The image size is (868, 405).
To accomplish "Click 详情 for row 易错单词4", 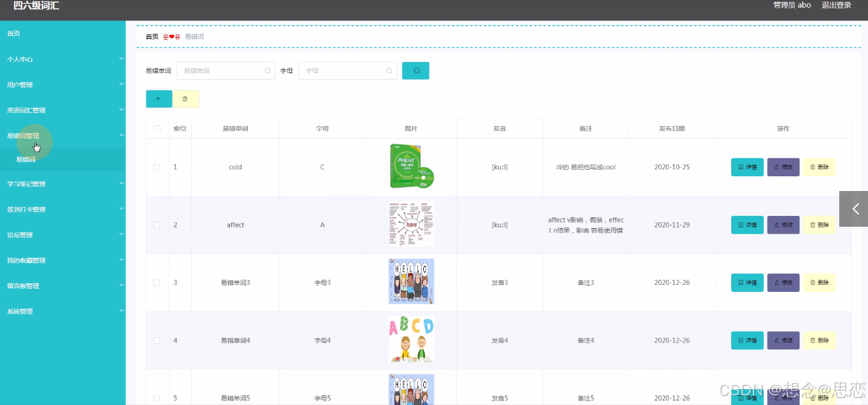I will pyautogui.click(x=747, y=340).
